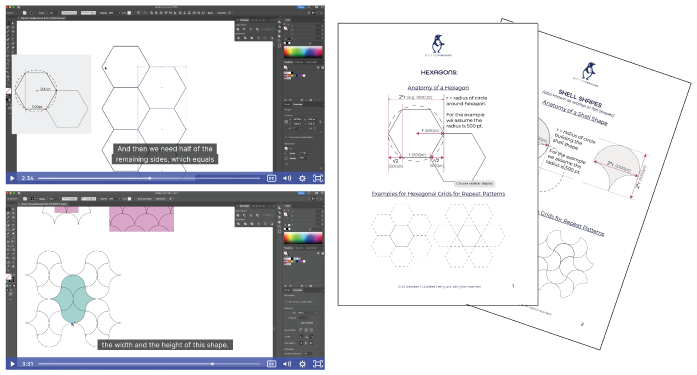Mute the bottom video's volume icon

pyautogui.click(x=287, y=364)
